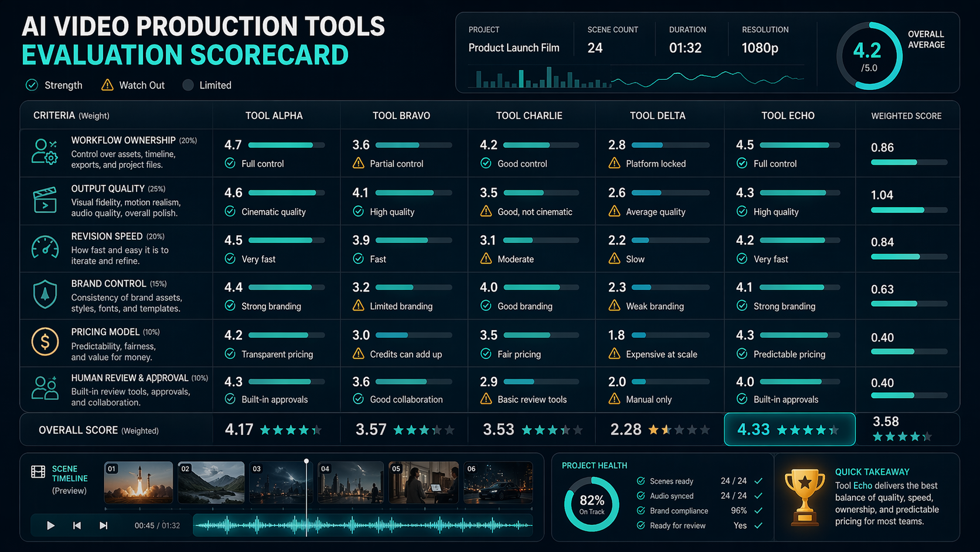Click the Scene Timeline filmstrip icon

click(x=38, y=472)
